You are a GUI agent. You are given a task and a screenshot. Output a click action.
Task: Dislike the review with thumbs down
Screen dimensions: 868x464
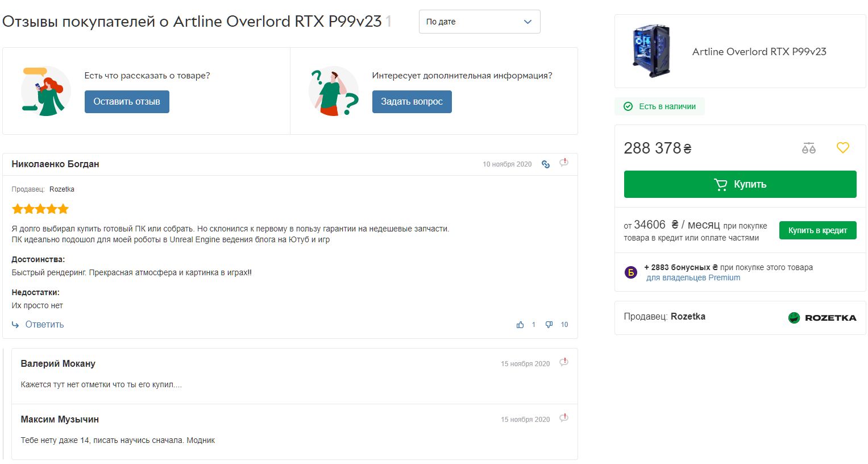tap(549, 325)
